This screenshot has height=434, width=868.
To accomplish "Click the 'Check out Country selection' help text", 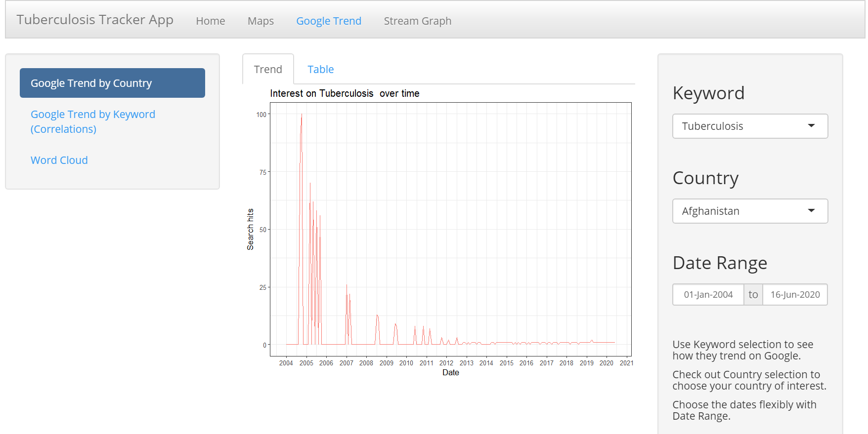I will [749, 380].
